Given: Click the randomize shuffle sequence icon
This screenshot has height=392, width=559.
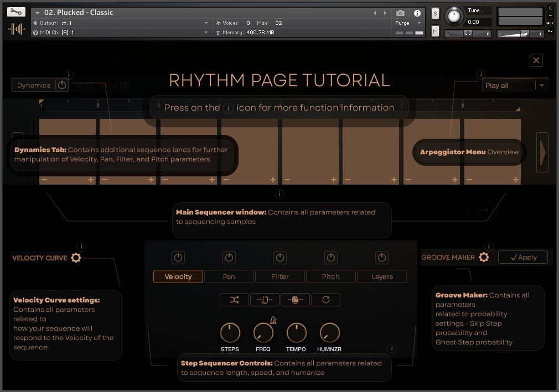Looking at the screenshot, I should coord(234,300).
